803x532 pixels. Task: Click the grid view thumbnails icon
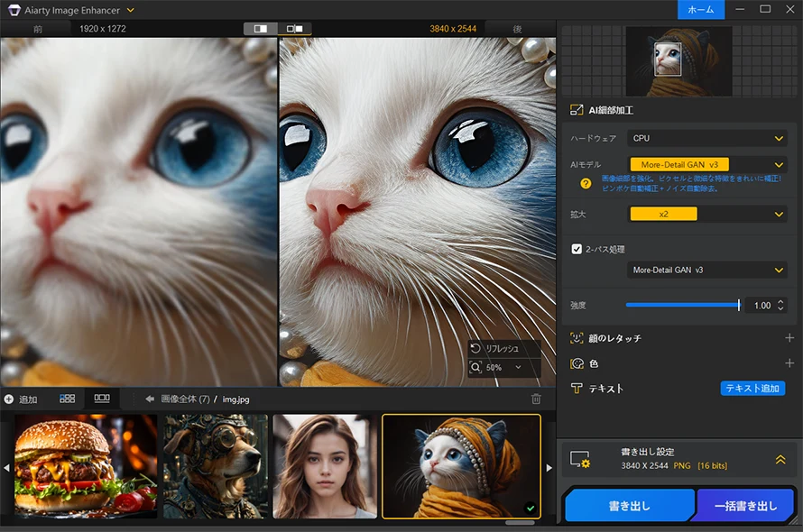[67, 398]
